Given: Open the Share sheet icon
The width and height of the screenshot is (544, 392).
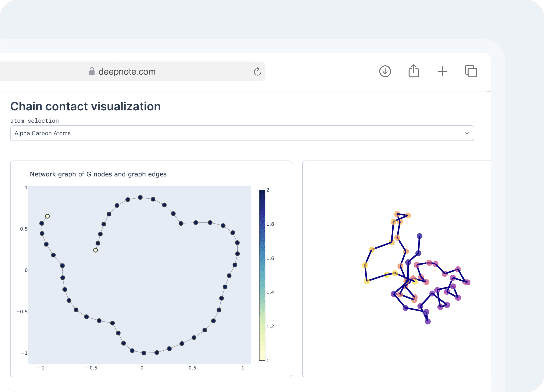Looking at the screenshot, I should [x=413, y=71].
